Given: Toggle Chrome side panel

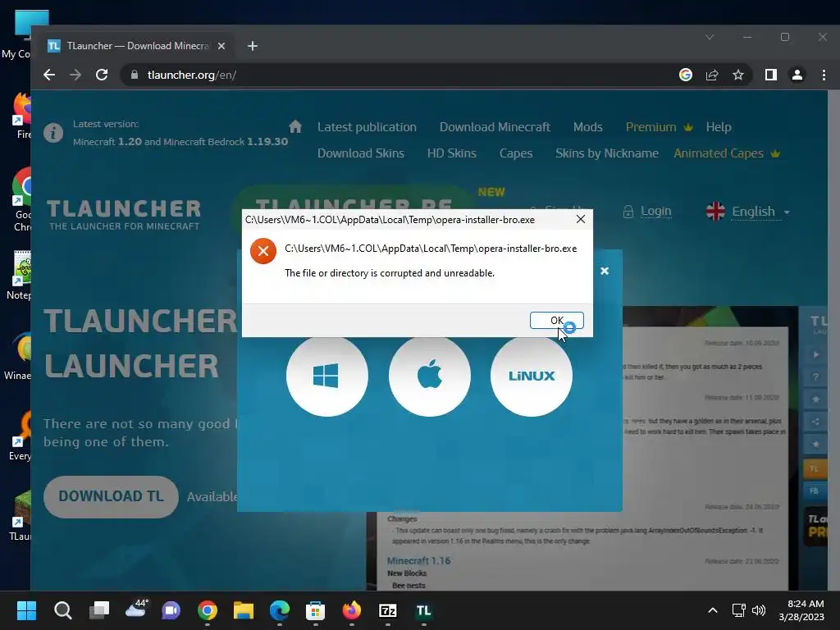Looking at the screenshot, I should click(x=771, y=75).
